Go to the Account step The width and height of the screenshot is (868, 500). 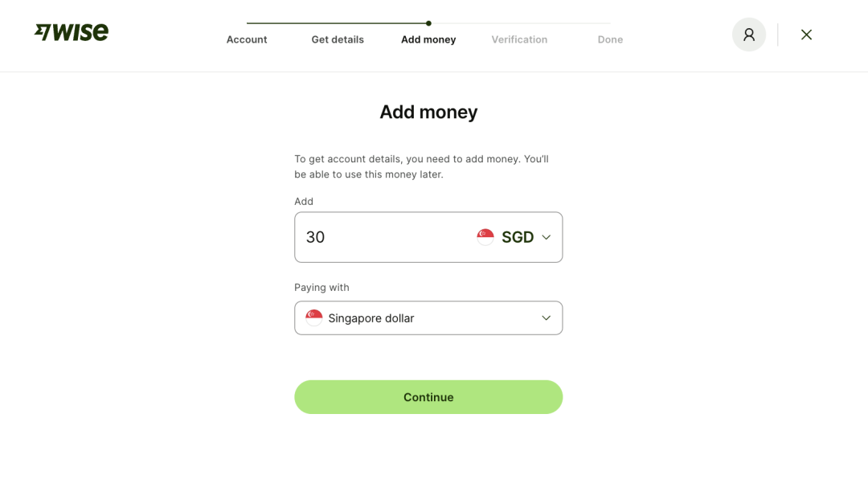tap(247, 39)
